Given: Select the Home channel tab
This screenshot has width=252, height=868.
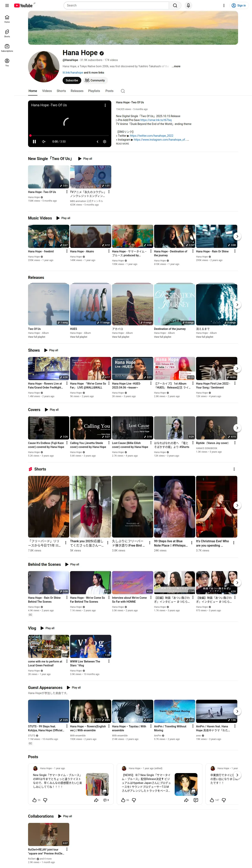Looking at the screenshot, I should coord(33,91).
